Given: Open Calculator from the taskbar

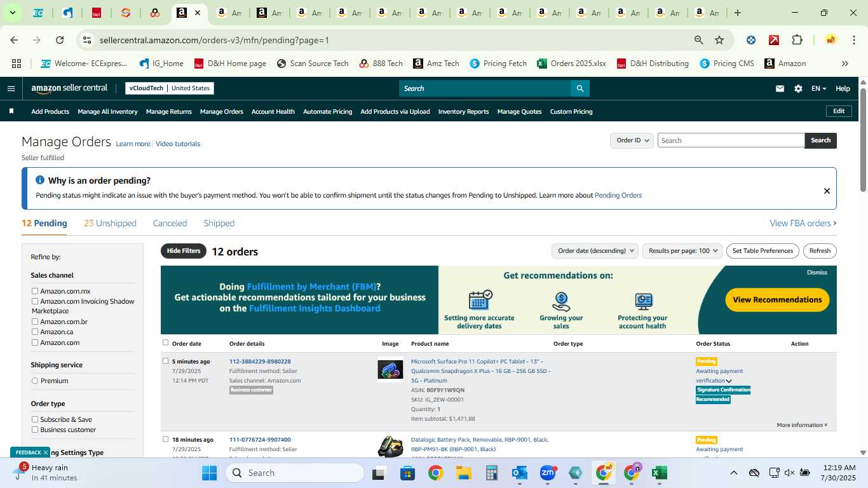Looking at the screenshot, I should pyautogui.click(x=491, y=473).
